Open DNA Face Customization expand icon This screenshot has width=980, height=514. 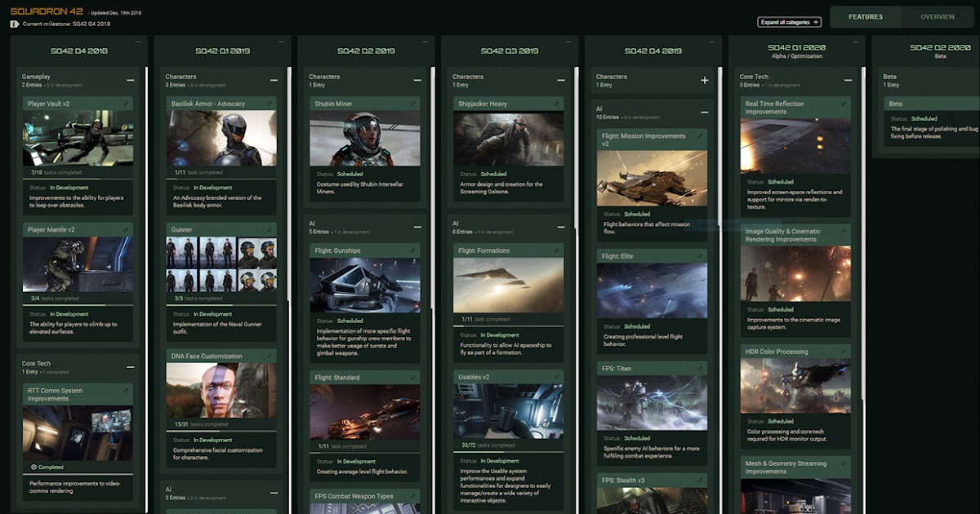(x=269, y=356)
